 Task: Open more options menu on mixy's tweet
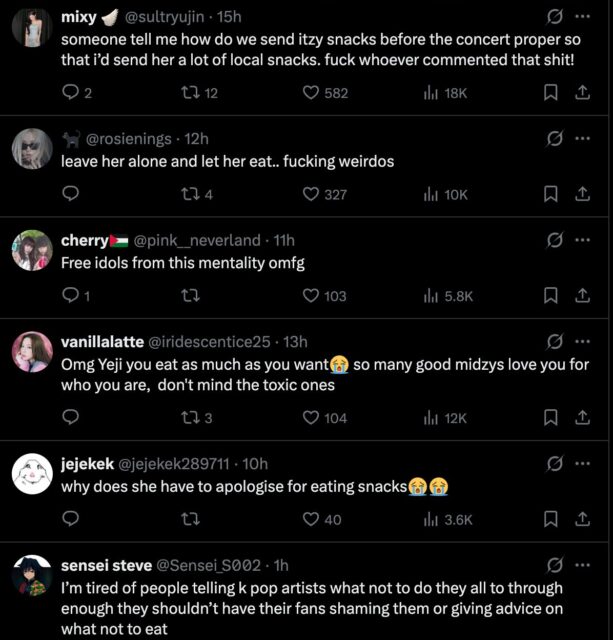583,17
